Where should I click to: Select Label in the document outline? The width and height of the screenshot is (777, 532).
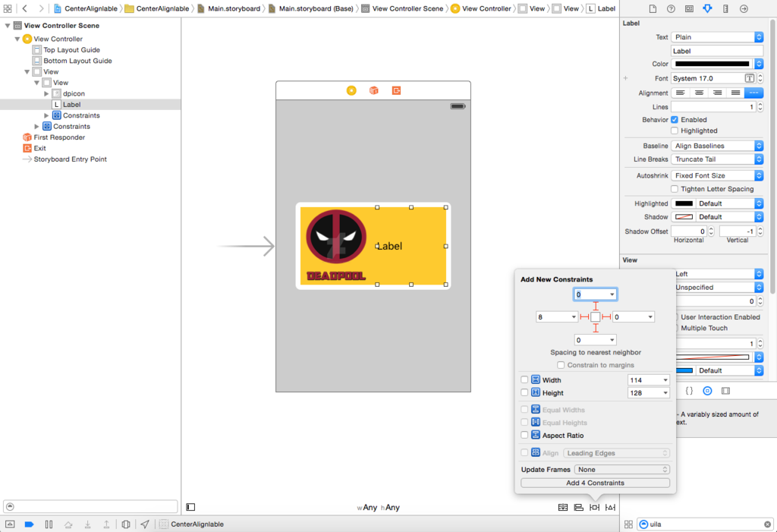(72, 104)
